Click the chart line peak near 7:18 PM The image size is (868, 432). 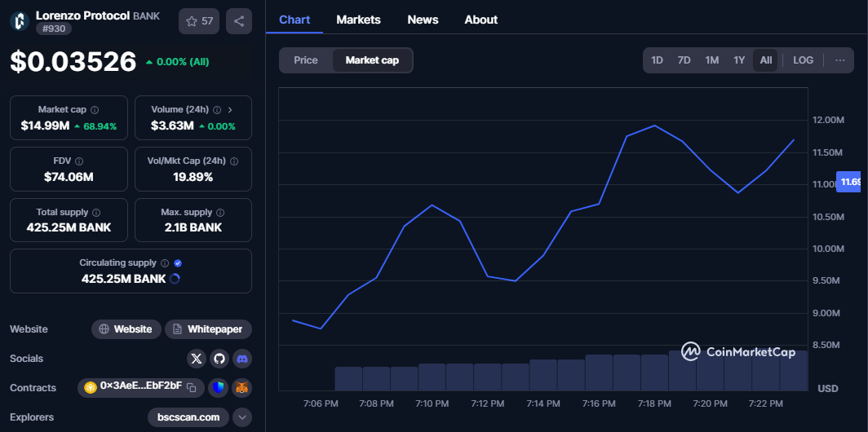pos(655,126)
